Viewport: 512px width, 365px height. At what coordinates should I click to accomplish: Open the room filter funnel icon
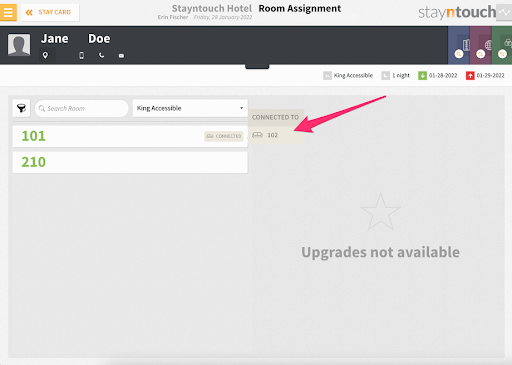click(21, 108)
